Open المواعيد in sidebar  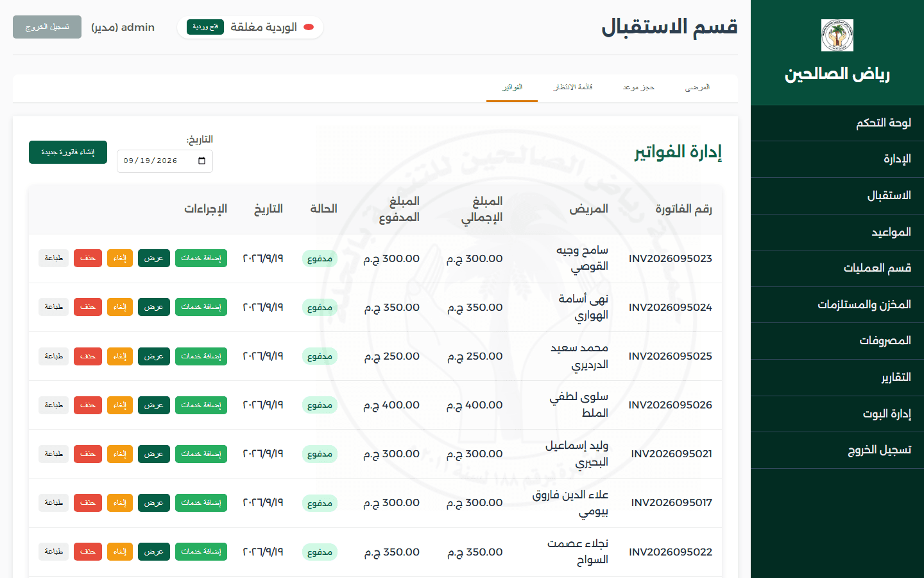coord(837,232)
